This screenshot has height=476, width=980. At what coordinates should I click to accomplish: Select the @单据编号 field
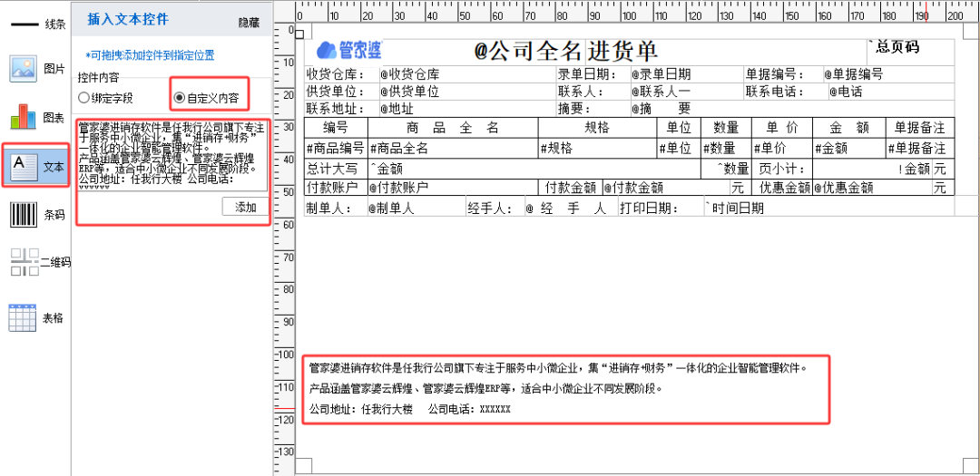tap(853, 74)
